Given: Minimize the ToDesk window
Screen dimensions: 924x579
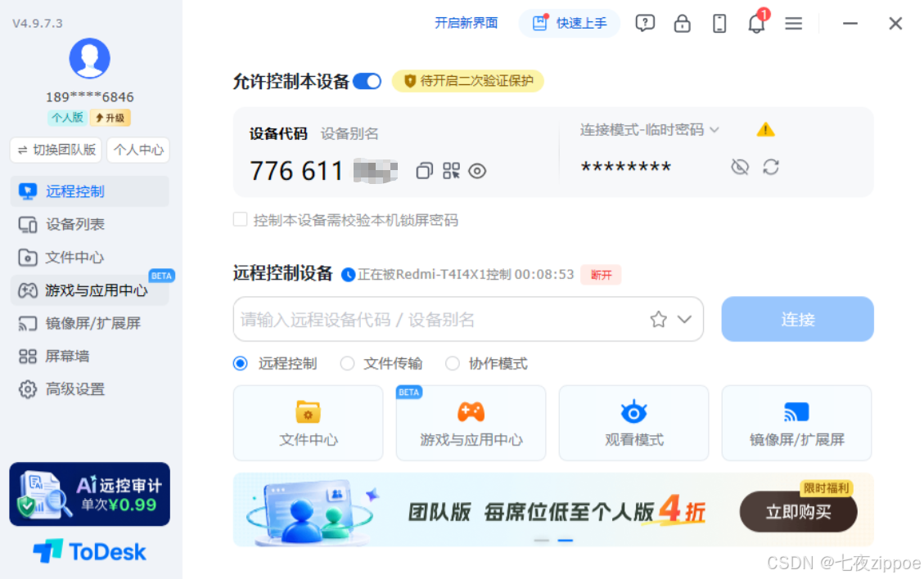Looking at the screenshot, I should point(850,24).
